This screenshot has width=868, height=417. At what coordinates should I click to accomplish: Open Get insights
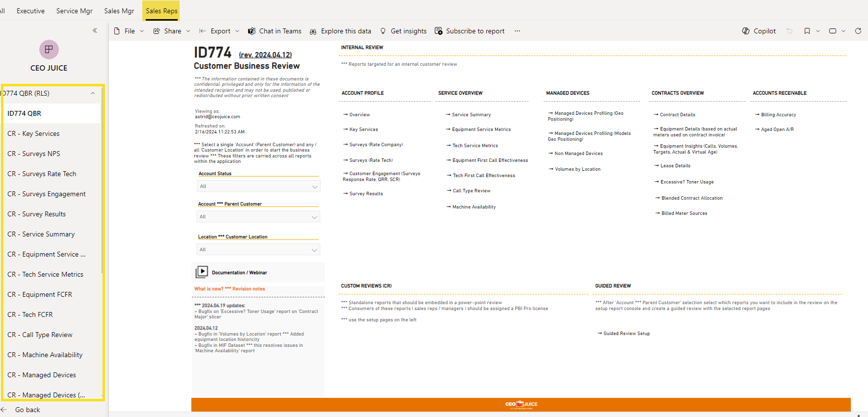tap(403, 31)
